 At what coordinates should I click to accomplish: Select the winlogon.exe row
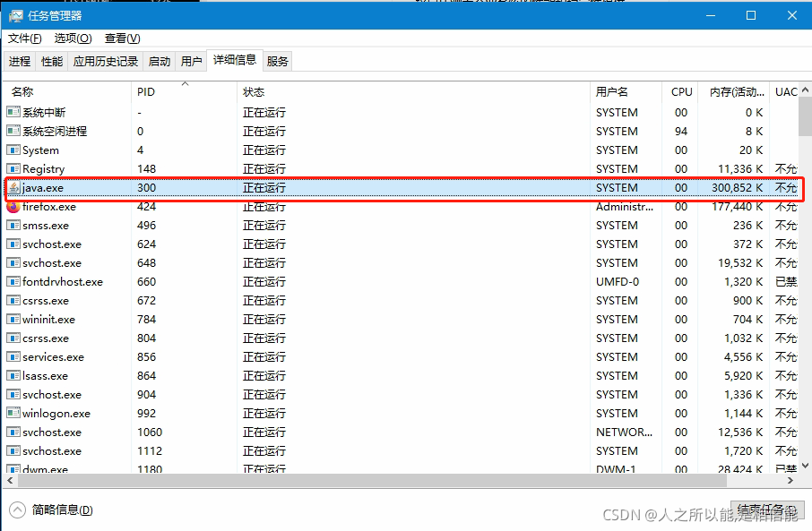(x=402, y=413)
